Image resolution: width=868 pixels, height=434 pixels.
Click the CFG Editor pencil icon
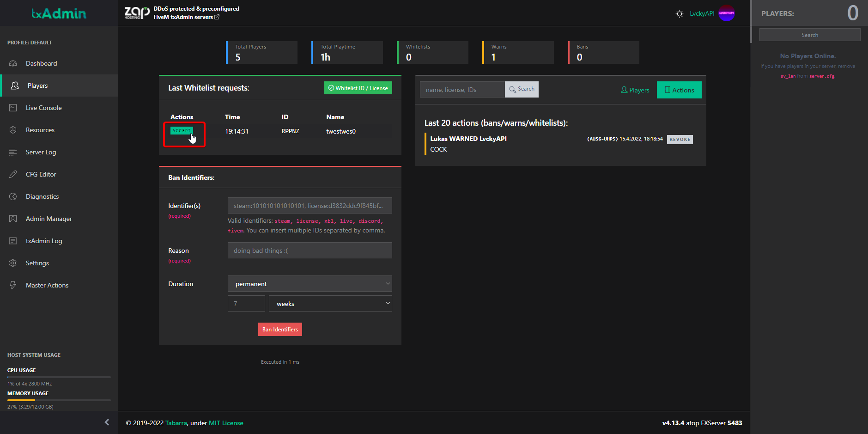pyautogui.click(x=13, y=174)
